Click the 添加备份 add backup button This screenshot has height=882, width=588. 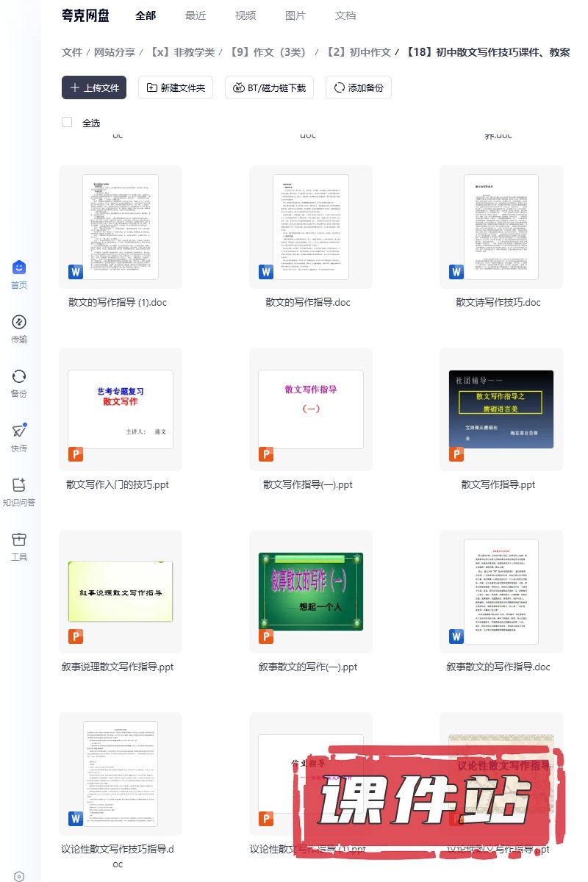[359, 87]
